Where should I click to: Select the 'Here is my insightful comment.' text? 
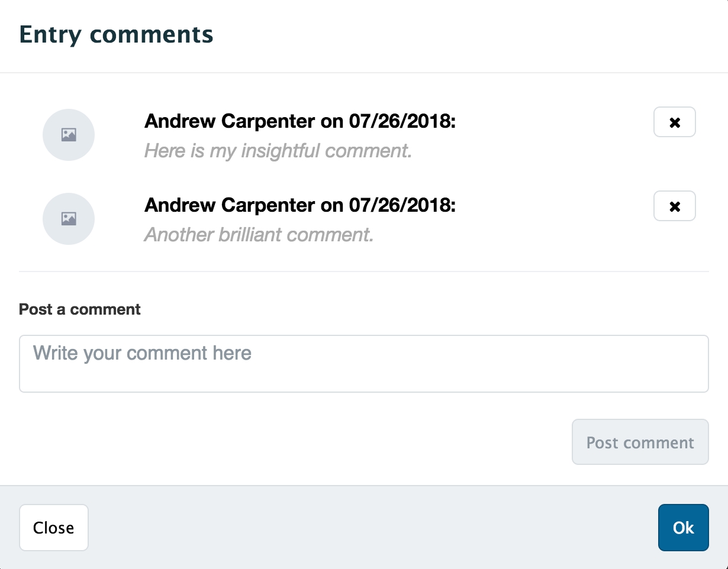(278, 151)
